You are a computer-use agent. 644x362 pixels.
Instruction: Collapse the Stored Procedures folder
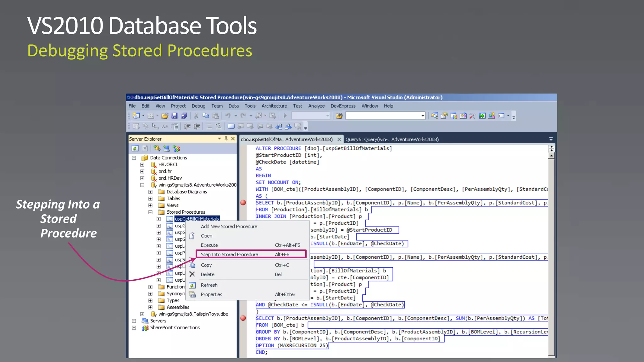pos(150,212)
